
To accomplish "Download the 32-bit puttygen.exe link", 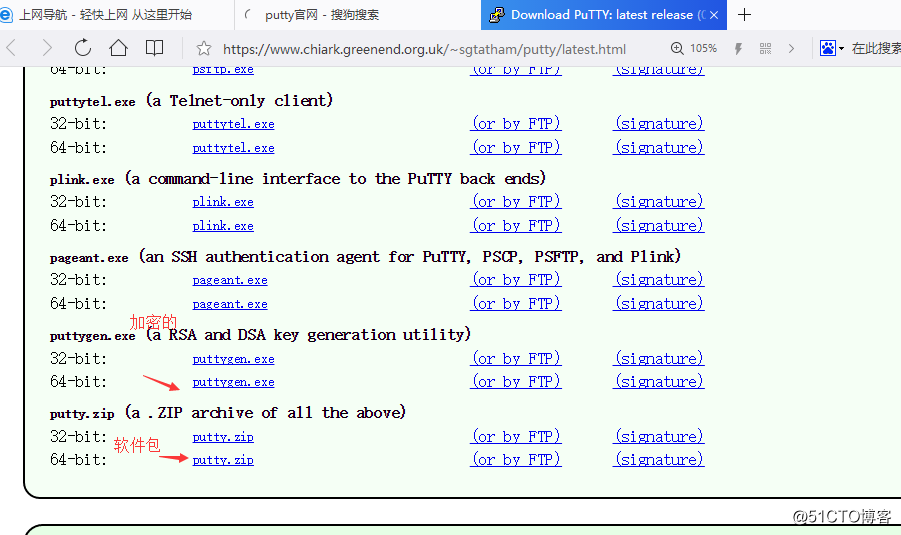I will click(x=233, y=359).
